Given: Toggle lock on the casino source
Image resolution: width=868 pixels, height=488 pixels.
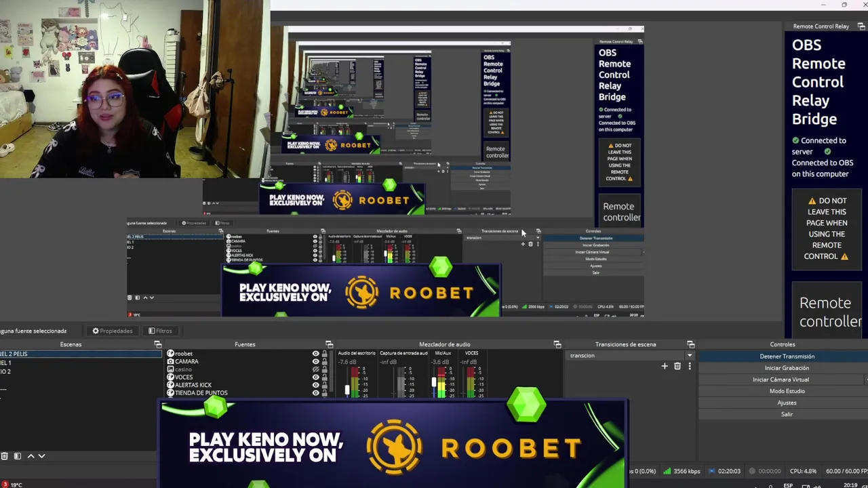Looking at the screenshot, I should pyautogui.click(x=324, y=369).
